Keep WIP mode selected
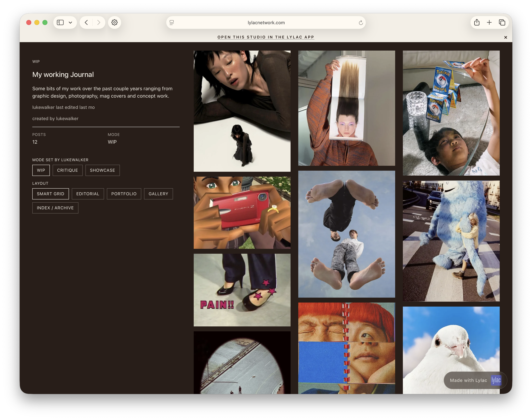This screenshot has width=532, height=420. coord(41,170)
